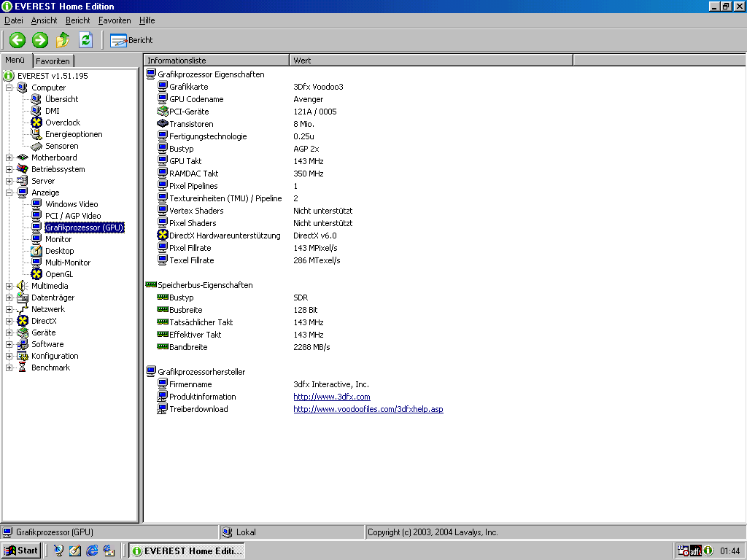Expand the Betriebssystem tree node
Image resolution: width=747 pixels, height=560 pixels.
coord(9,169)
